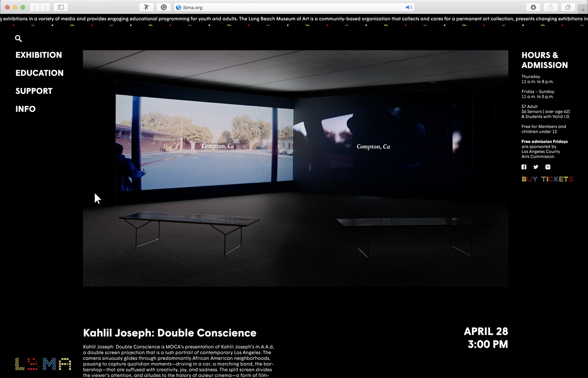Click the cursor extension icon in toolbar
This screenshot has height=378, width=588.
coord(146,7)
